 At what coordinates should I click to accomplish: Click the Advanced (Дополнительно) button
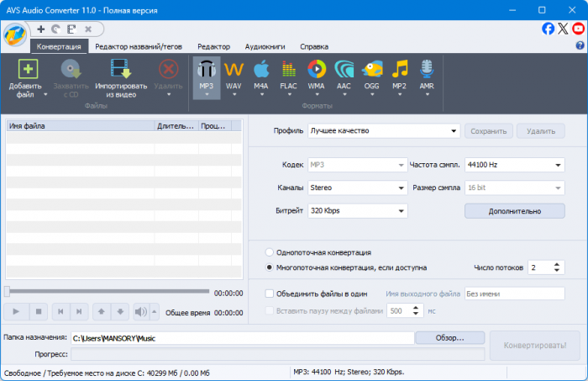[514, 211]
